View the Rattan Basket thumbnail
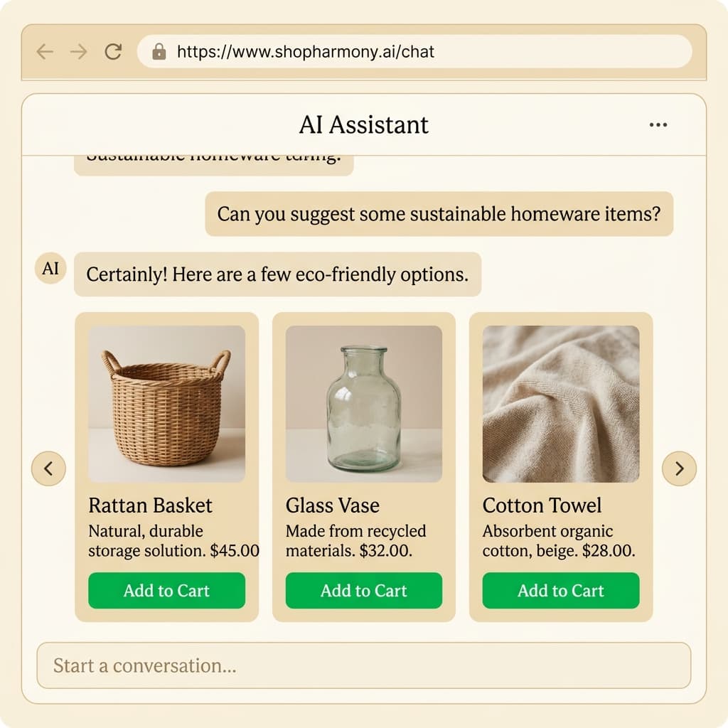The height and width of the screenshot is (728, 728). (x=166, y=404)
